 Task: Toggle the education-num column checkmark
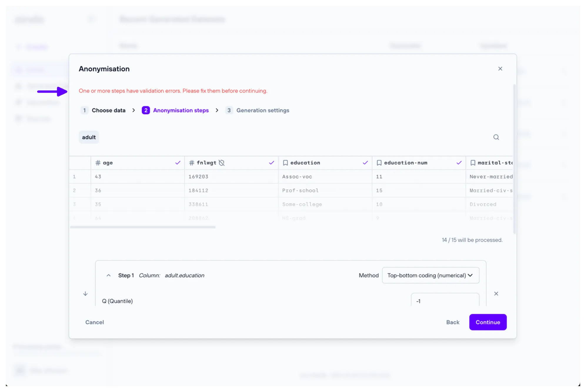[459, 163]
